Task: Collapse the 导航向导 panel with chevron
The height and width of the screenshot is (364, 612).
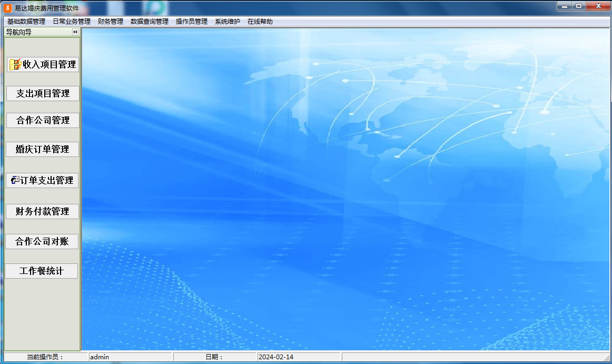Action: coord(75,32)
